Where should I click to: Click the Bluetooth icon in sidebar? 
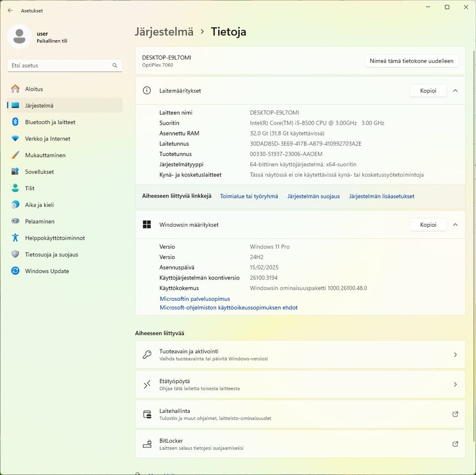15,122
